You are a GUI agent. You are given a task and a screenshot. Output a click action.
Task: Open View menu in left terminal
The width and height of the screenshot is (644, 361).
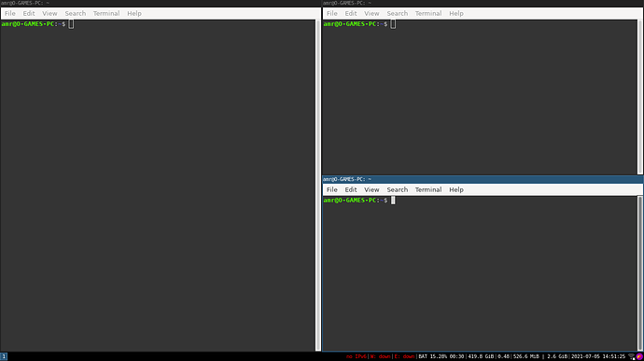pos(49,14)
